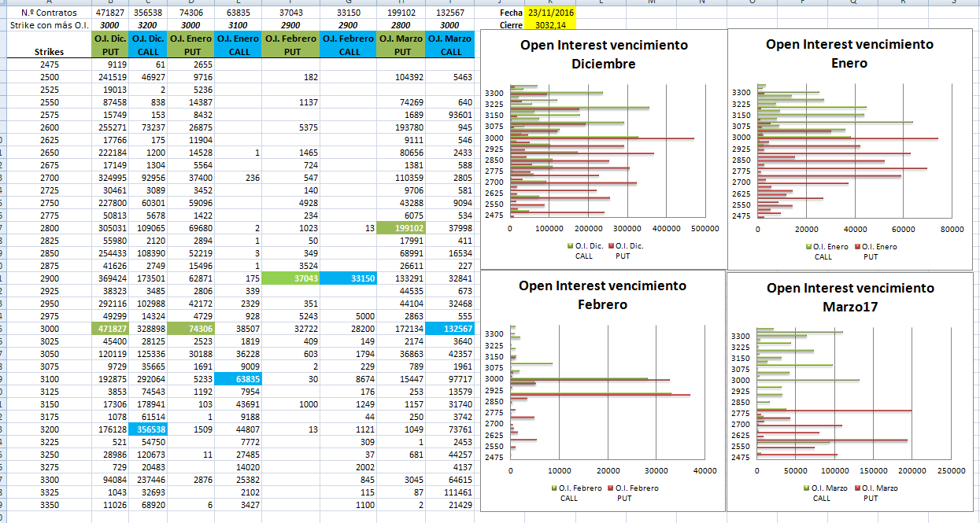Select the highlighted green cell 74306 in table

190,329
